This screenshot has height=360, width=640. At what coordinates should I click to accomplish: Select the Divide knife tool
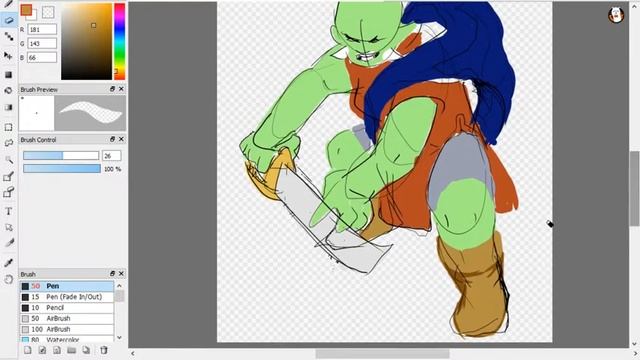coord(9,243)
